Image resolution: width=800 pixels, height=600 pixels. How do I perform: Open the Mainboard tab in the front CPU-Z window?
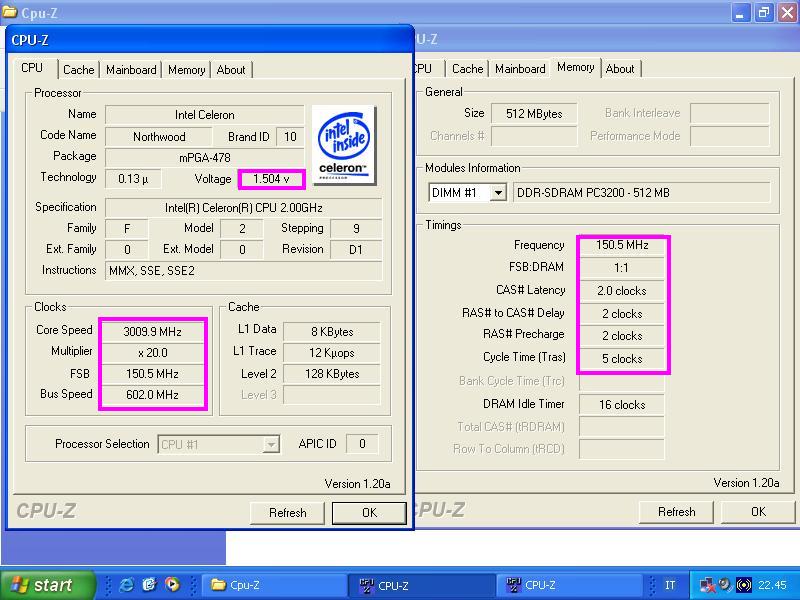(x=131, y=70)
